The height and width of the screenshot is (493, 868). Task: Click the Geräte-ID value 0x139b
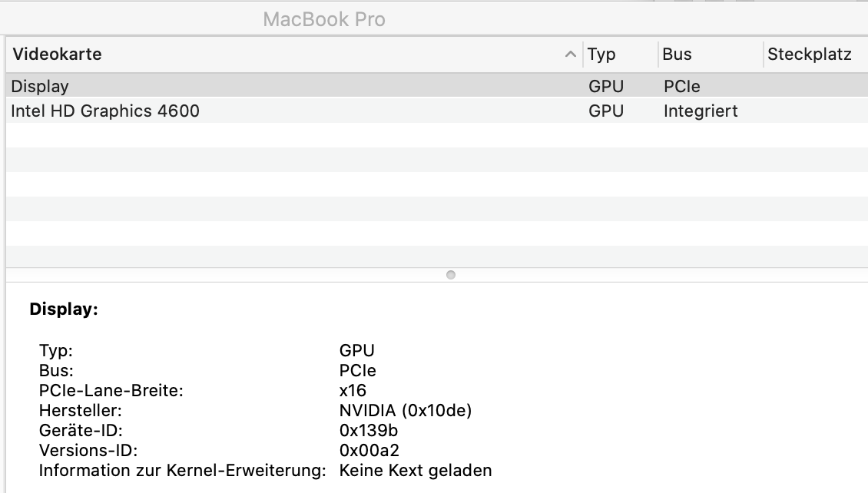coord(369,431)
